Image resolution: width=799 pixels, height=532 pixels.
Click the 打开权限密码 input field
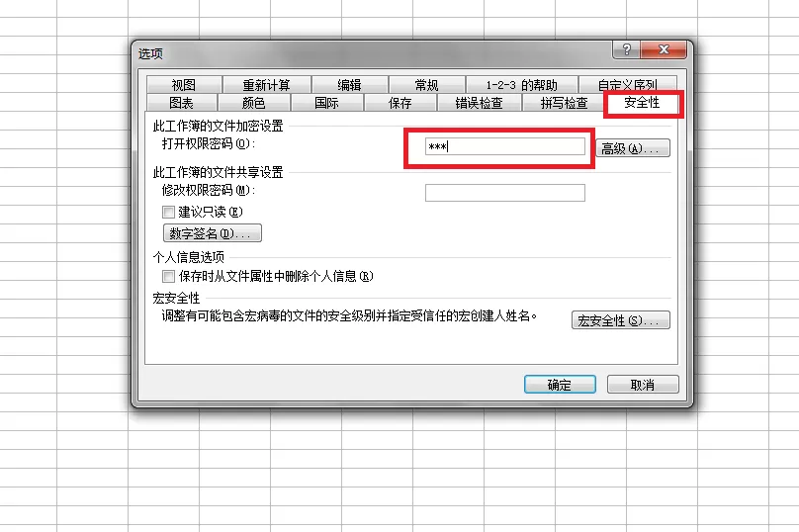[505, 146]
